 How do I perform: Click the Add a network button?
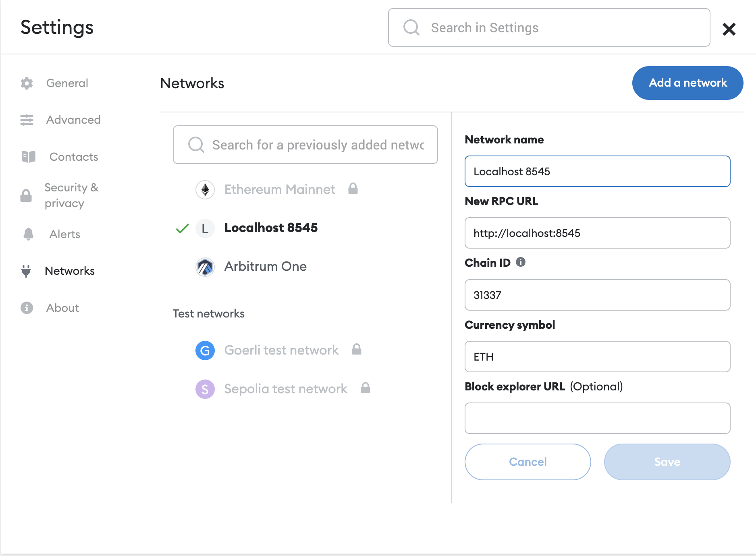(688, 83)
